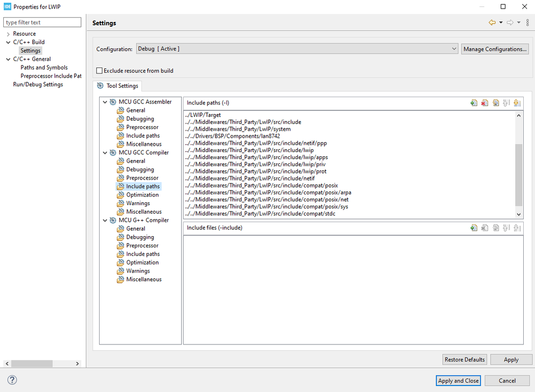
Task: Click Manage Configurations button
Action: pos(495,49)
